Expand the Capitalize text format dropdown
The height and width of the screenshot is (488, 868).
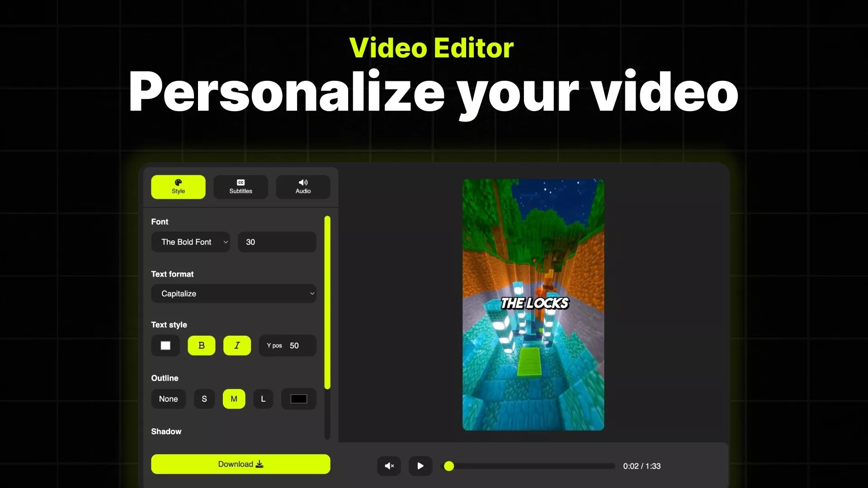pyautogui.click(x=233, y=294)
